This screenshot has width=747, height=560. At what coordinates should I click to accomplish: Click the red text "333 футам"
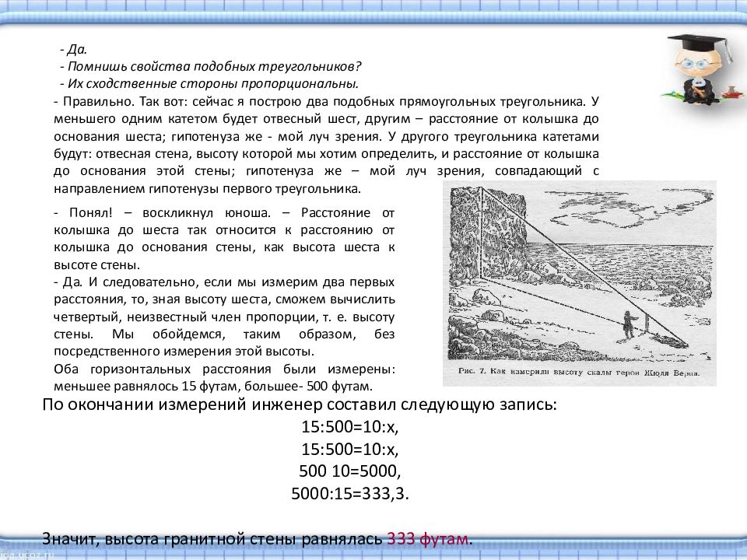[427, 538]
